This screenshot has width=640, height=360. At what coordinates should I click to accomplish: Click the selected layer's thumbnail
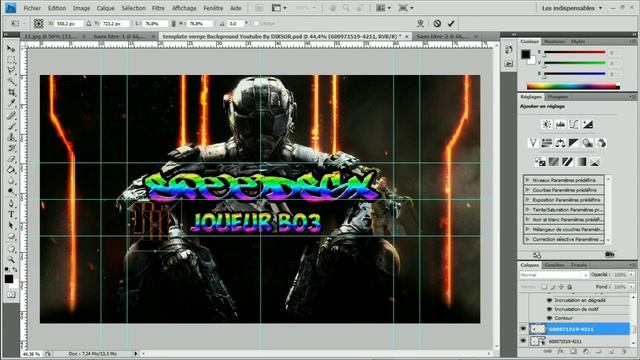[x=538, y=329]
